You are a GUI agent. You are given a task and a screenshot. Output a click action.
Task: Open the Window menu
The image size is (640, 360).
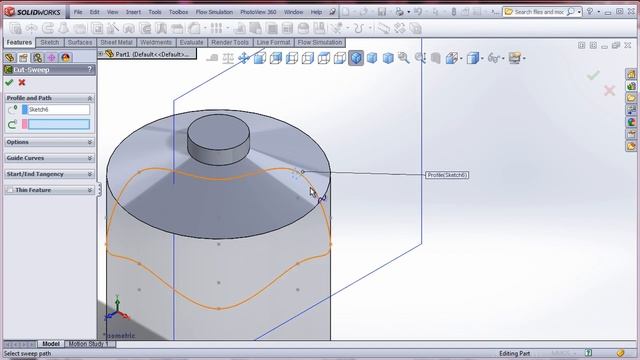(x=293, y=12)
